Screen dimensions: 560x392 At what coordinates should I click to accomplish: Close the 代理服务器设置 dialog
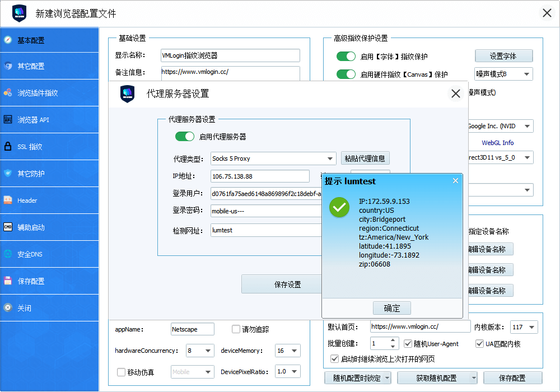coord(456,94)
